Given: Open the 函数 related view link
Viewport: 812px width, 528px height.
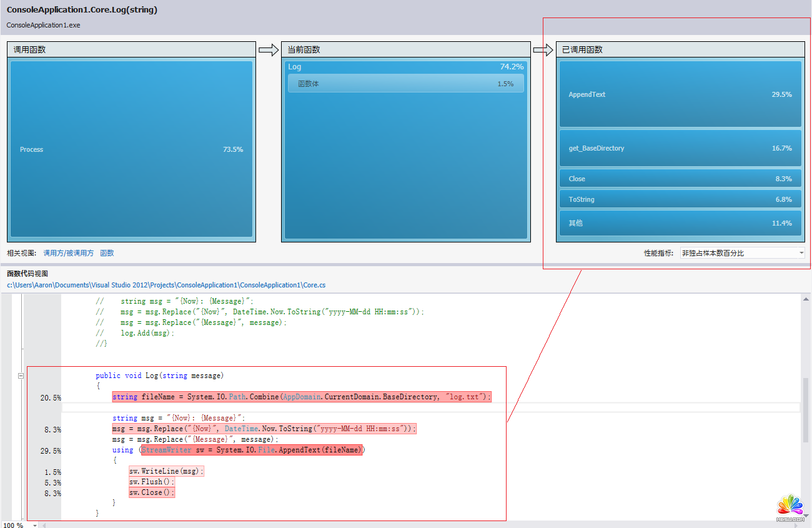Looking at the screenshot, I should coord(107,253).
